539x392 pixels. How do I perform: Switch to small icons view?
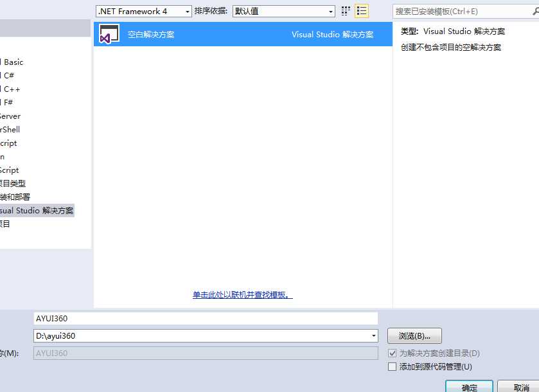coord(346,11)
